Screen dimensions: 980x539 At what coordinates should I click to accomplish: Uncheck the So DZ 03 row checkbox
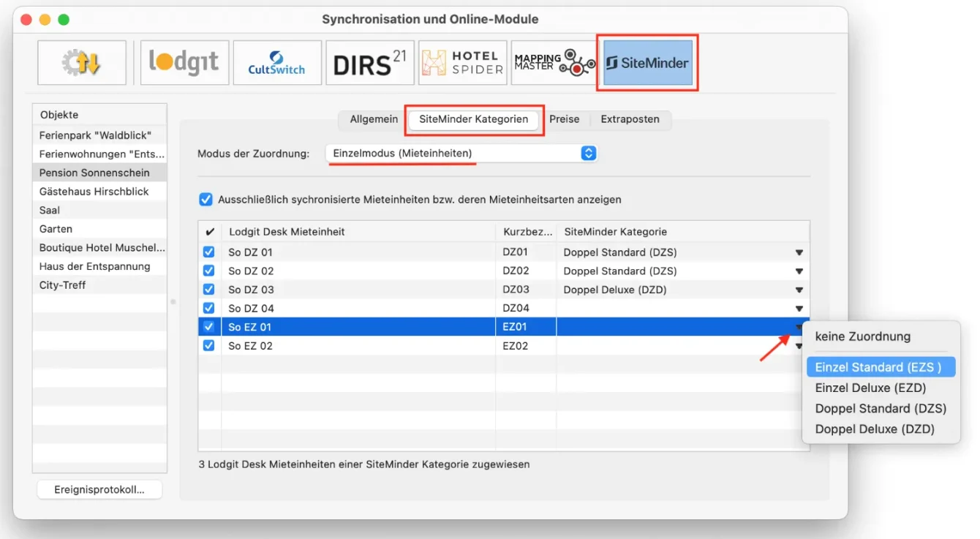click(x=208, y=290)
